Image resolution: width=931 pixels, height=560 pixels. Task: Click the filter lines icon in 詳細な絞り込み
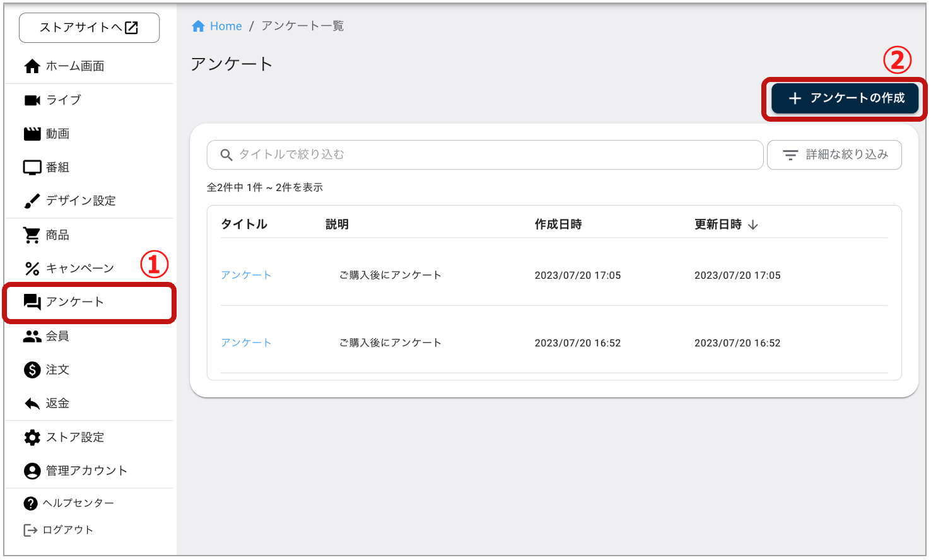pos(790,155)
